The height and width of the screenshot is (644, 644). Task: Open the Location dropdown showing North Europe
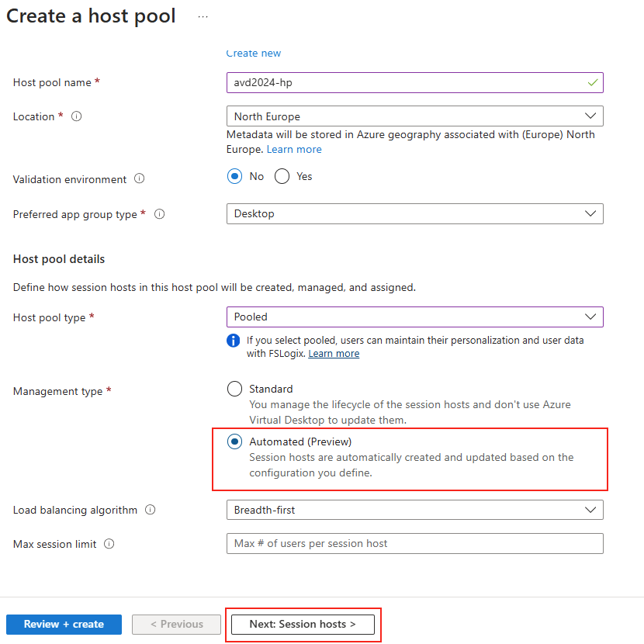(x=415, y=116)
